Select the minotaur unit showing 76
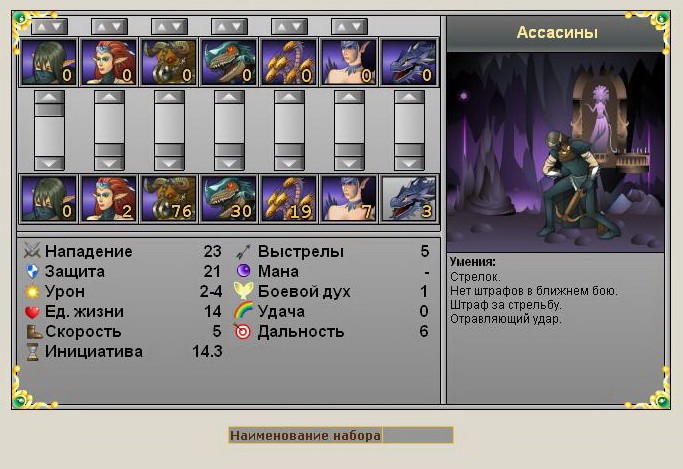 [169, 199]
